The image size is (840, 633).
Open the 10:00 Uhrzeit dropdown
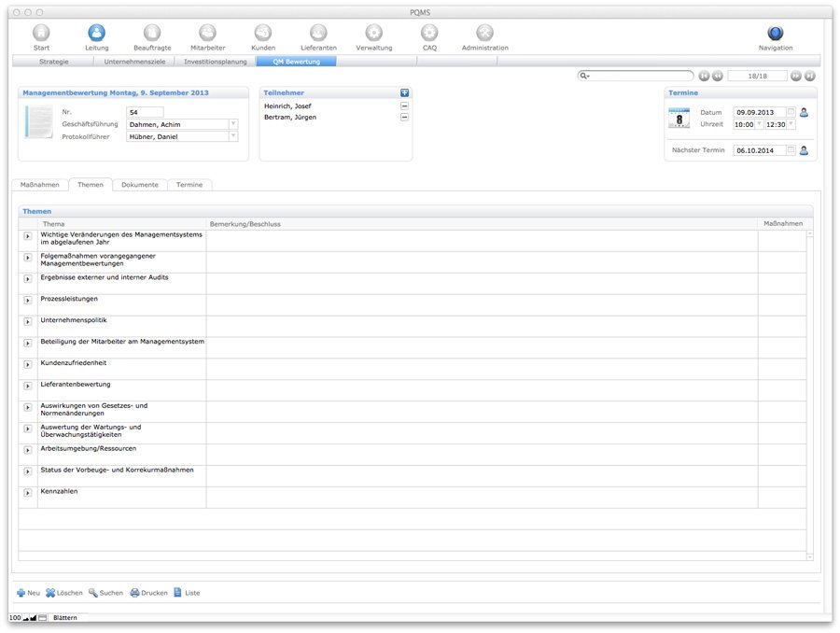coord(759,124)
